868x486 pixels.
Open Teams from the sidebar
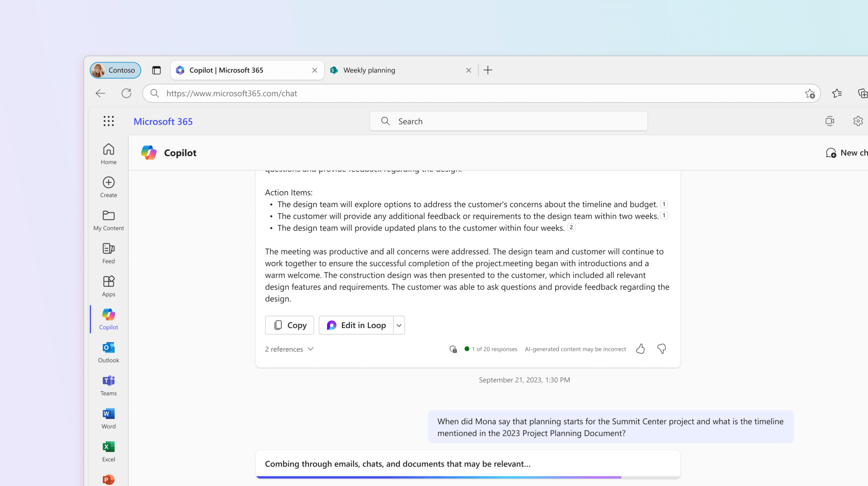tap(108, 384)
